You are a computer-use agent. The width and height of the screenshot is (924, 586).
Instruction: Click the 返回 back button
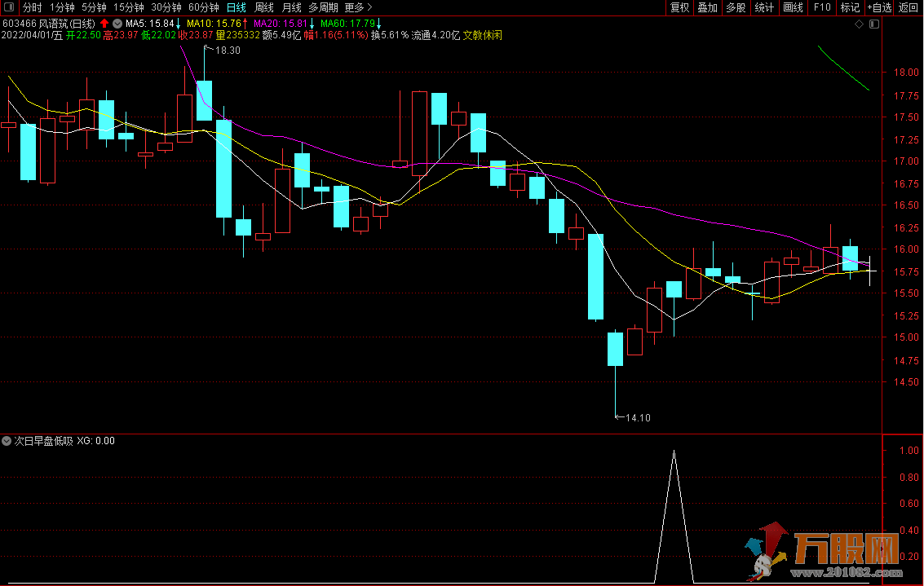point(908,8)
